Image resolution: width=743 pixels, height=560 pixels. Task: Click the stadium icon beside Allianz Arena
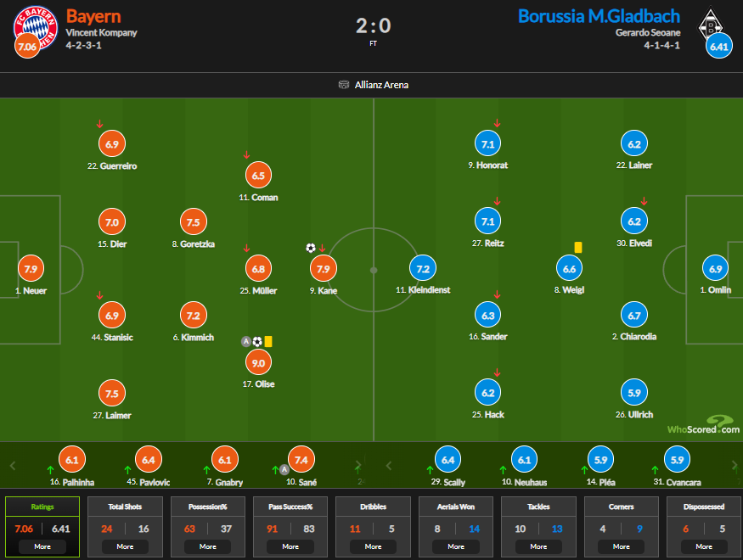344,85
